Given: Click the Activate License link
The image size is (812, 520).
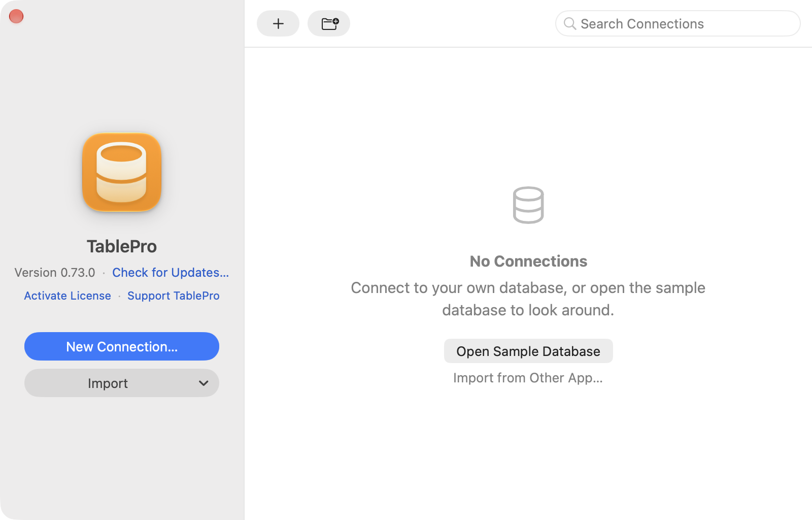Looking at the screenshot, I should (x=67, y=296).
